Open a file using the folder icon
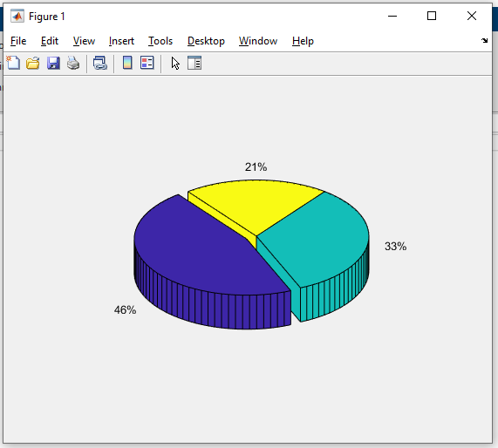 point(33,63)
